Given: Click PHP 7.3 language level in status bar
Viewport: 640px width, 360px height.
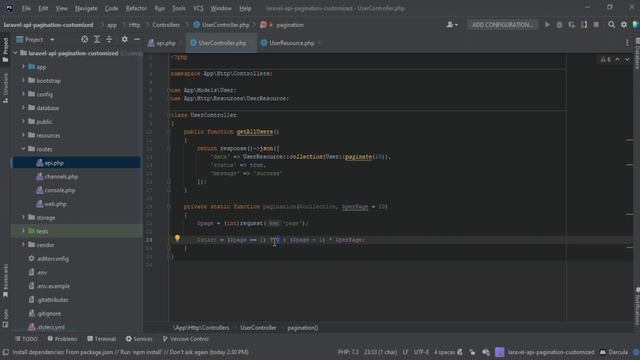Looking at the screenshot, I should (348, 352).
